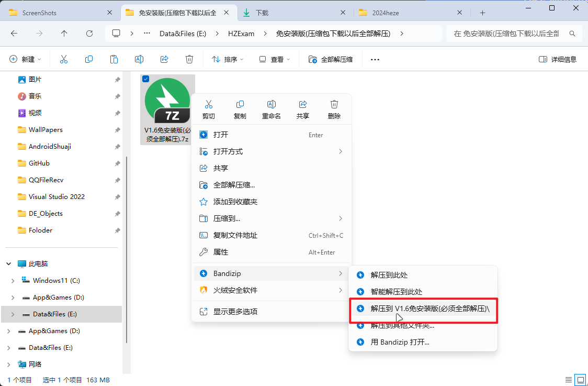Click the 删除 (delete) icon in context menu

tap(334, 108)
